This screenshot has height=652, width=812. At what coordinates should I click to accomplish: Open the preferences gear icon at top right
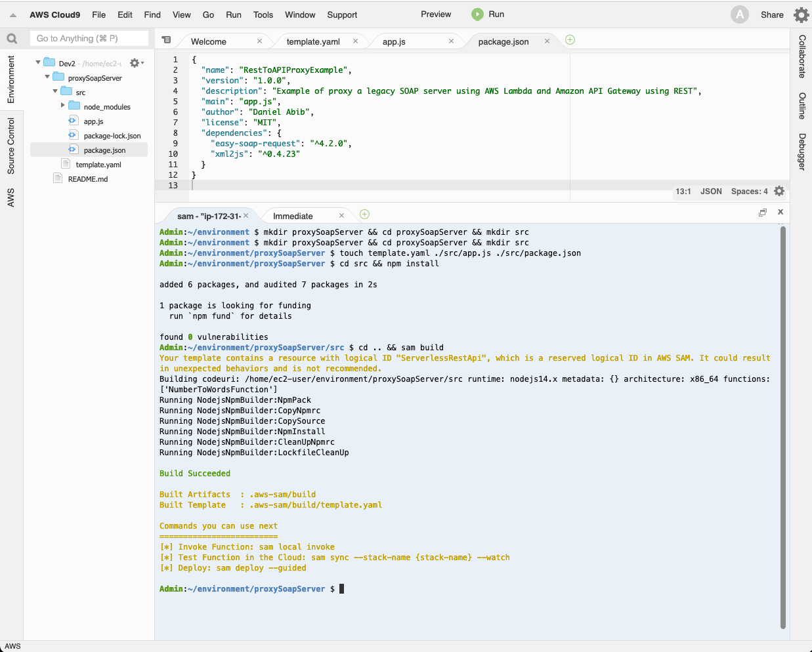801,14
